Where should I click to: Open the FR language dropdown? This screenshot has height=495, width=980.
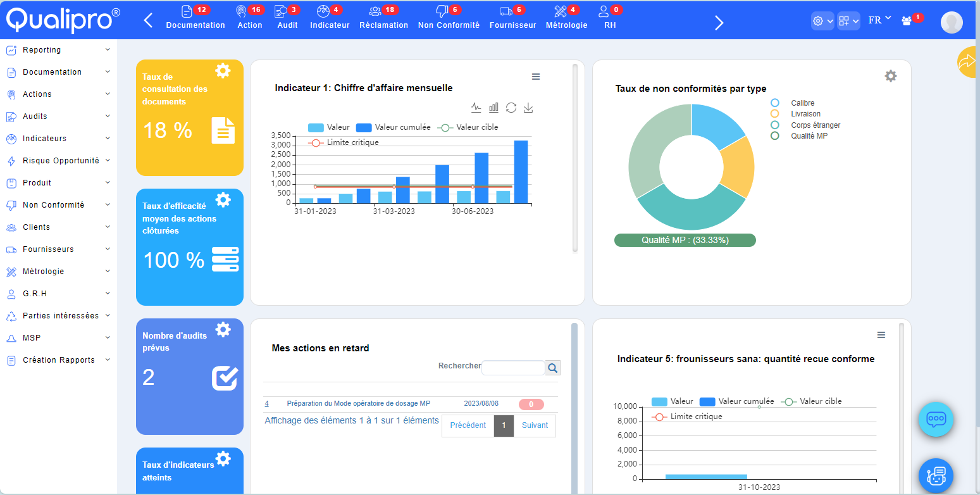pos(878,20)
